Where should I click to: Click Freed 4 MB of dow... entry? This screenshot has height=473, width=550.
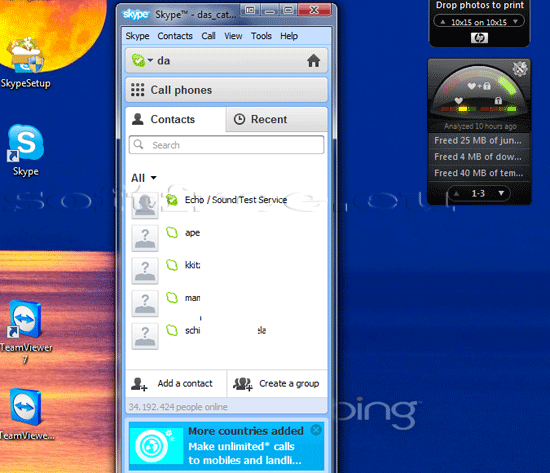click(x=479, y=157)
